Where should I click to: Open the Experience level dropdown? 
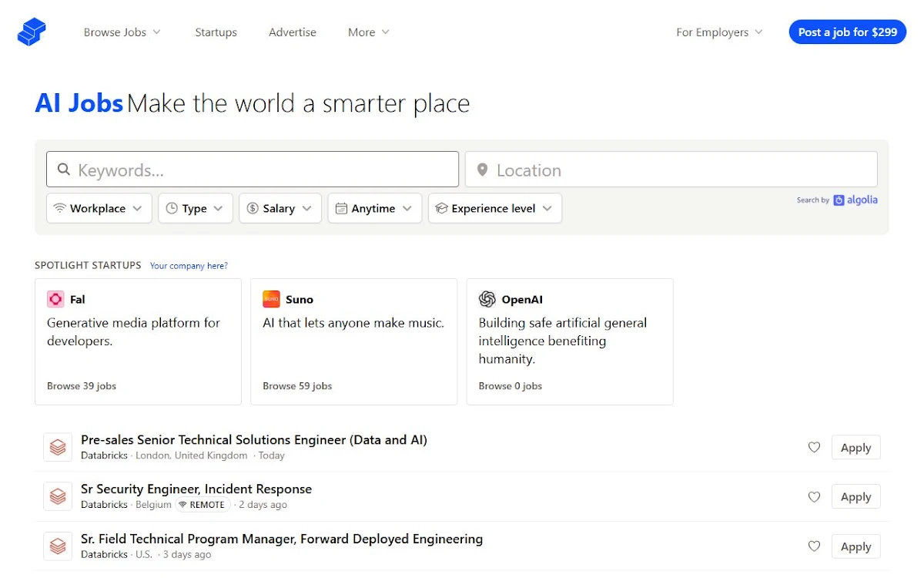495,208
